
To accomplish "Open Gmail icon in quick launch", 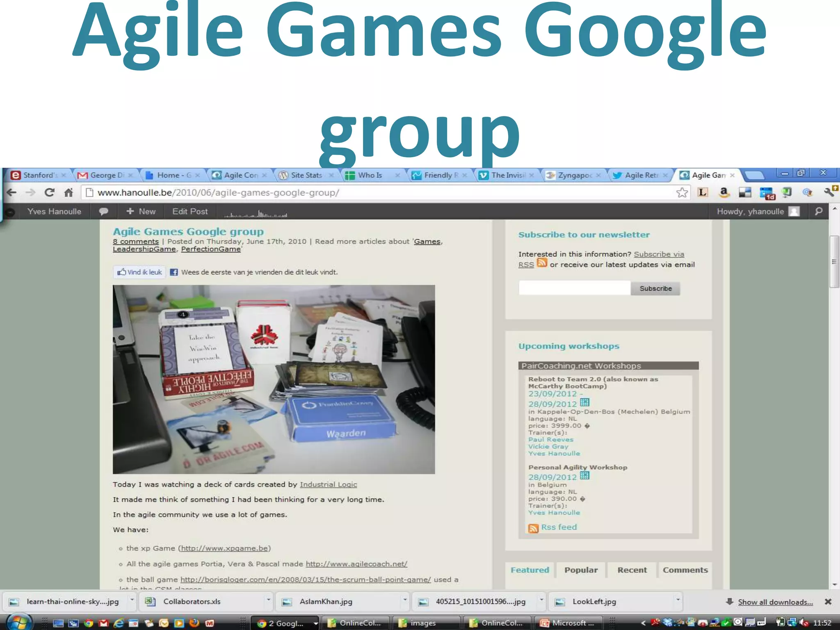I will click(103, 623).
